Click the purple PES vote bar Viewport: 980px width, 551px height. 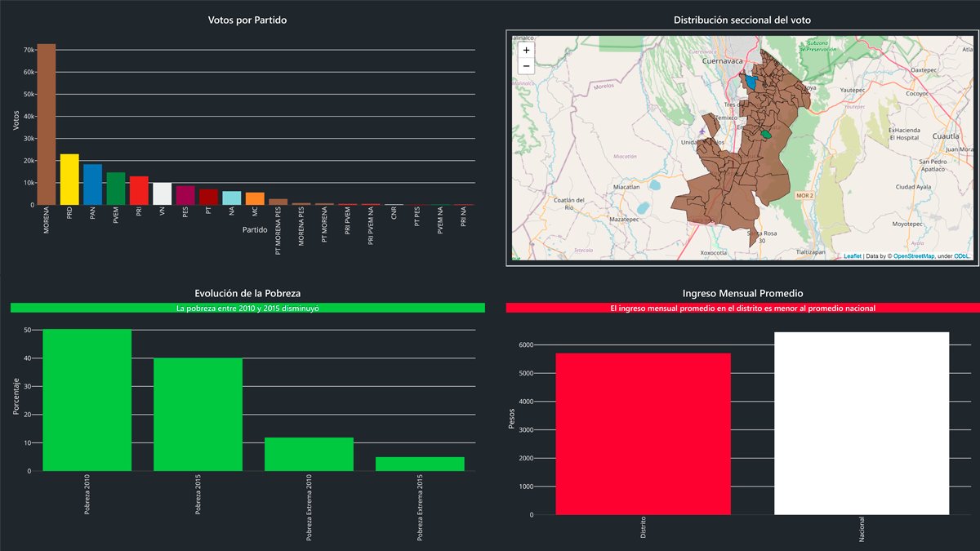(x=185, y=195)
